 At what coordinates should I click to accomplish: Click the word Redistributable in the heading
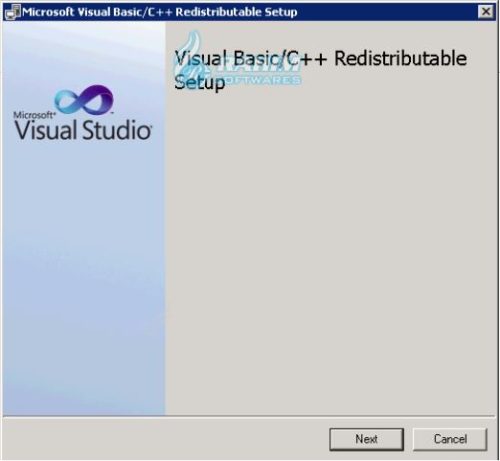tap(400, 58)
